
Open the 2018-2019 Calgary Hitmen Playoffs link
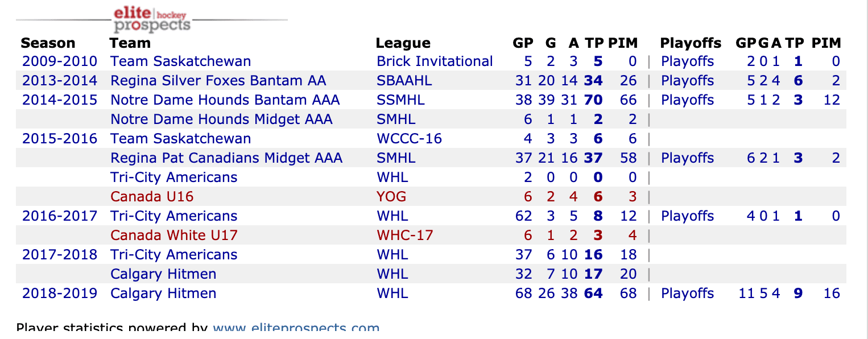(687, 293)
